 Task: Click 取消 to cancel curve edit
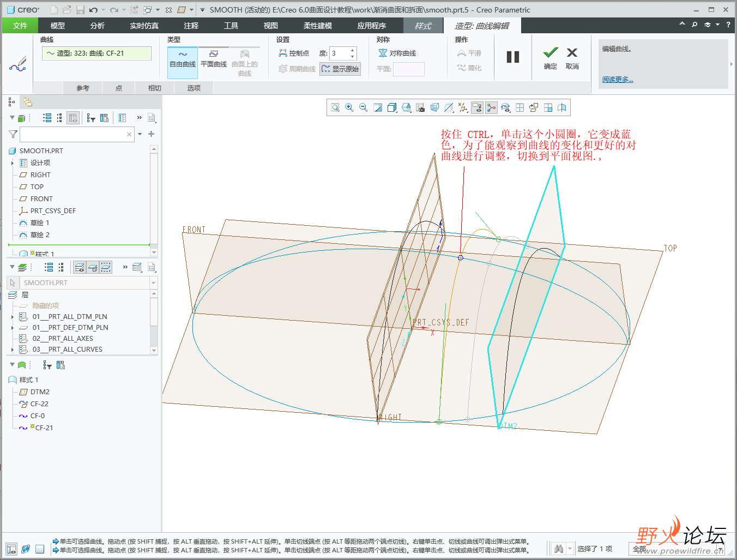(x=572, y=58)
